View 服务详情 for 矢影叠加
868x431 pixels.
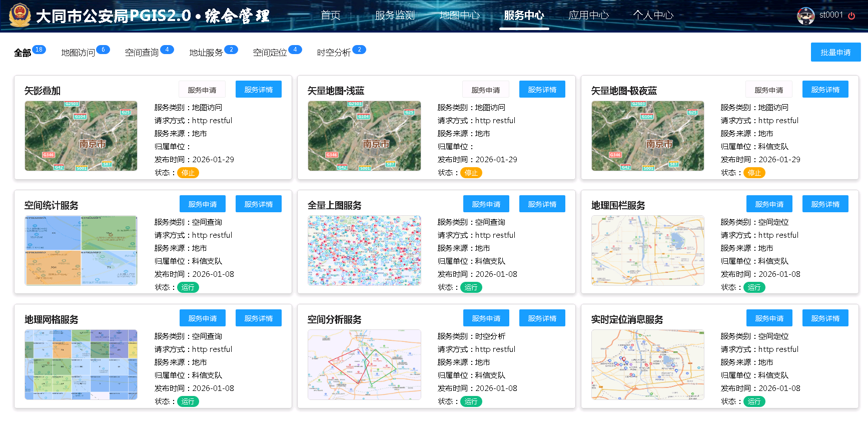[x=259, y=89]
